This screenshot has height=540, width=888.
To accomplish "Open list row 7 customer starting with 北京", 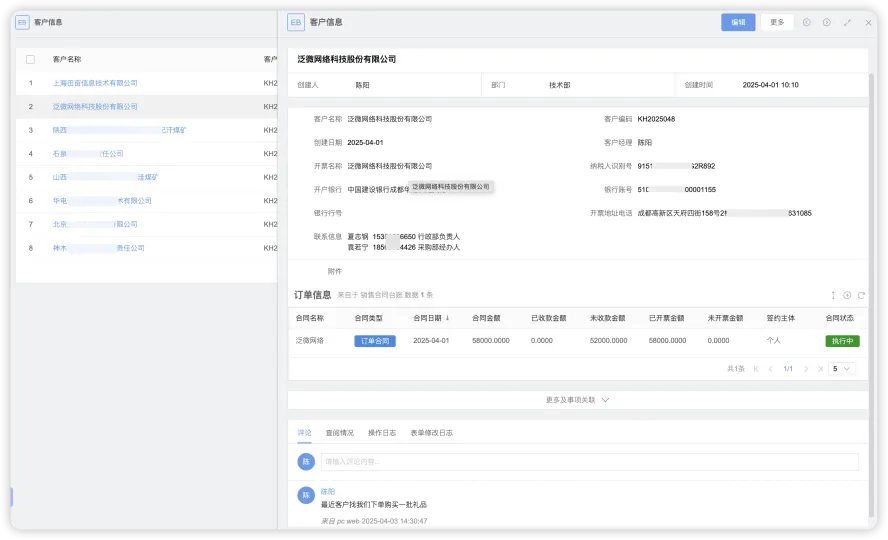I will click(95, 225).
